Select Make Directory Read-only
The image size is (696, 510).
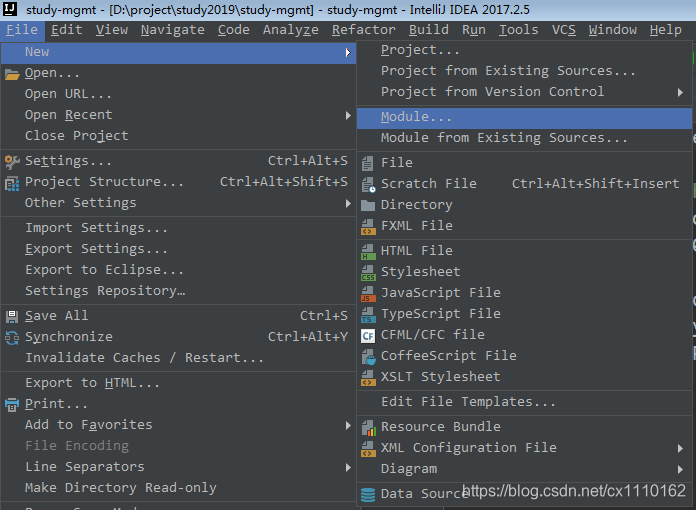178,488
